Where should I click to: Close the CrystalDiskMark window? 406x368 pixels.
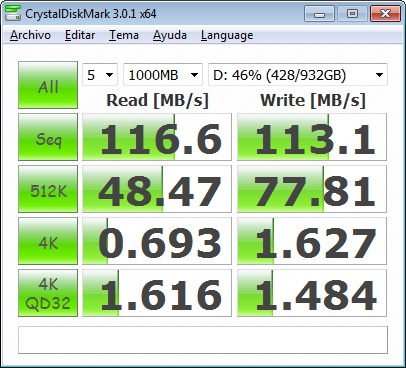coord(385,14)
